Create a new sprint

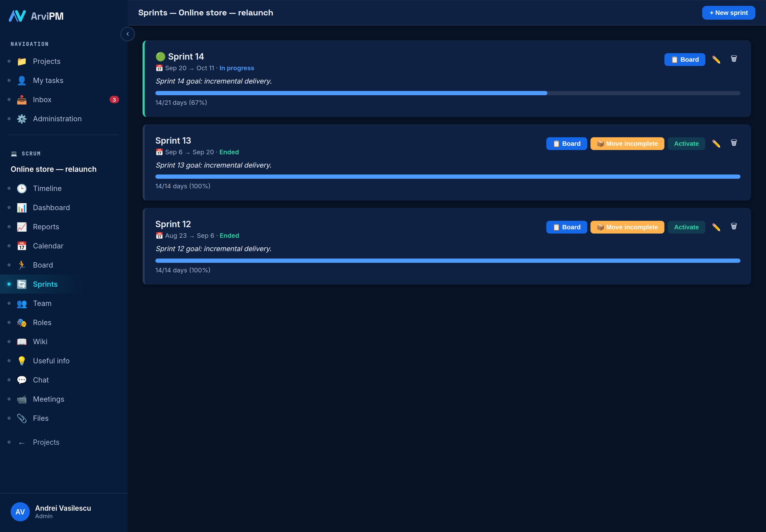(x=728, y=13)
